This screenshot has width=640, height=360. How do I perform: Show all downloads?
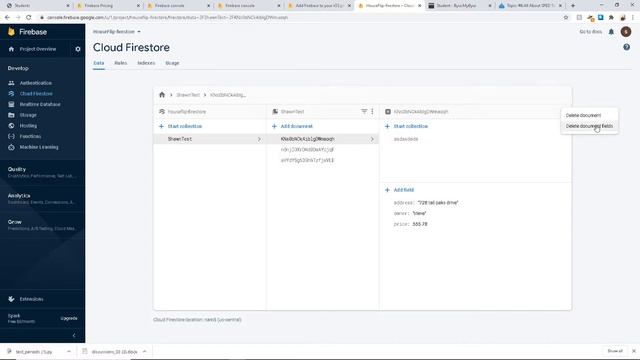(615, 351)
